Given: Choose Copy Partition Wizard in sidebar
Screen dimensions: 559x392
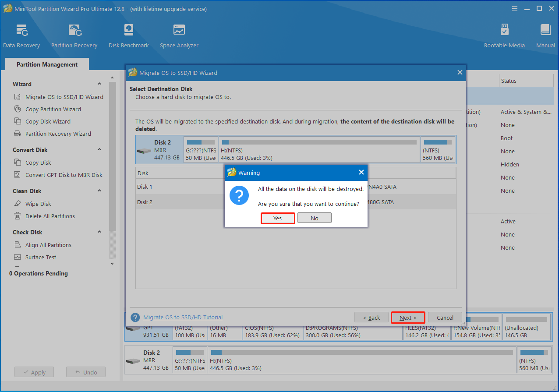Looking at the screenshot, I should point(53,109).
